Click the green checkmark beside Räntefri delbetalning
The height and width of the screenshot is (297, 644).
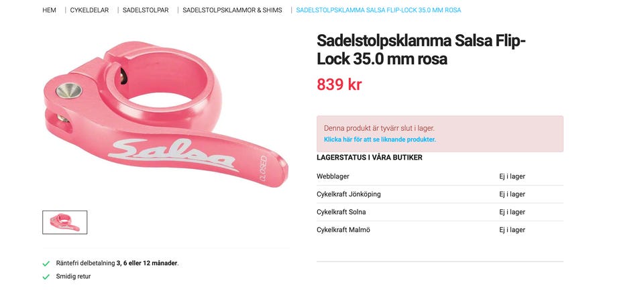click(x=46, y=263)
